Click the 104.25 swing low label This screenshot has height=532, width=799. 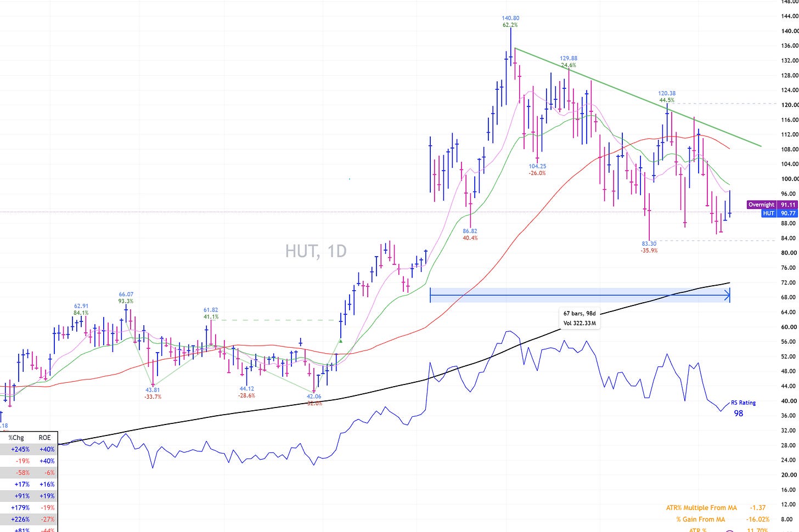tap(537, 166)
